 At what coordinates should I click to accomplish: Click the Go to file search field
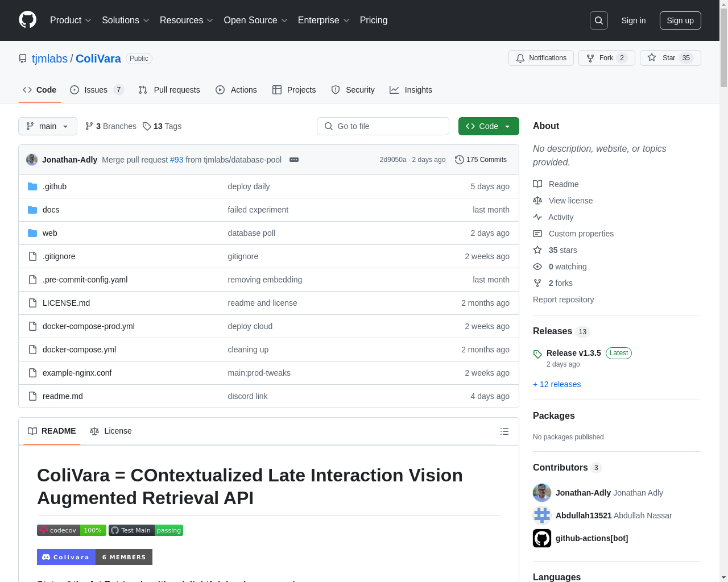tap(383, 126)
